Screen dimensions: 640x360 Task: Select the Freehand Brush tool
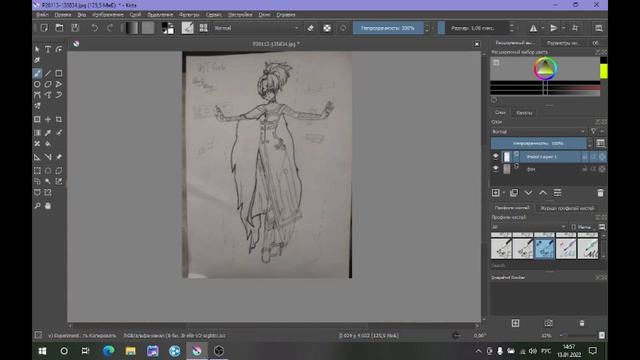pyautogui.click(x=37, y=73)
